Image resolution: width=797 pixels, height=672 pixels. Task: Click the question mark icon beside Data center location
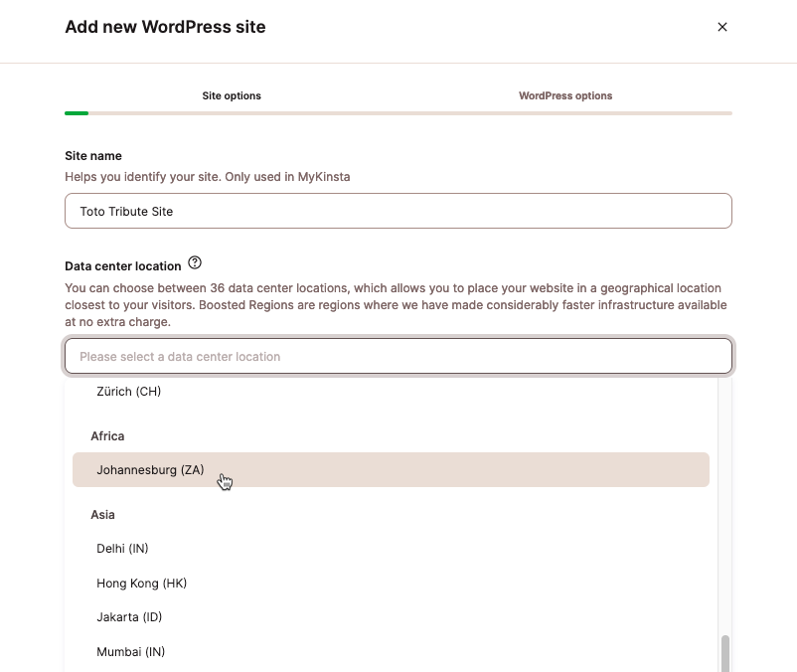tap(195, 262)
